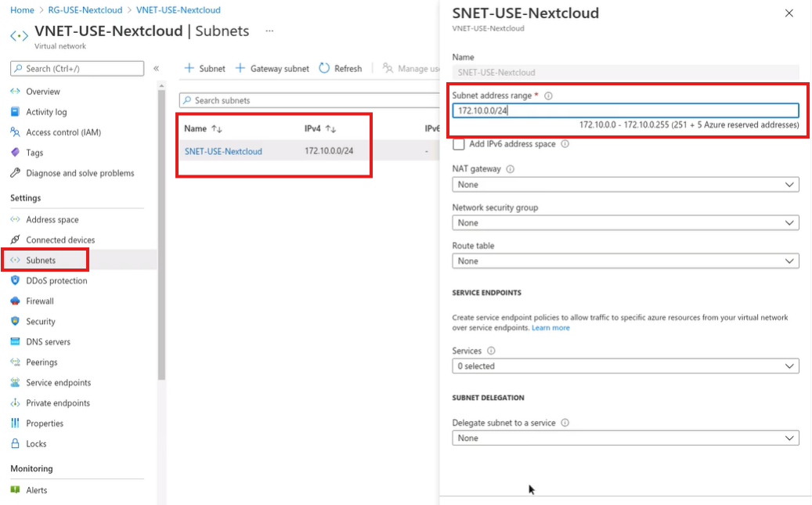Click the Overview icon in sidebar
Image resolution: width=812 pixels, height=505 pixels.
[15, 91]
